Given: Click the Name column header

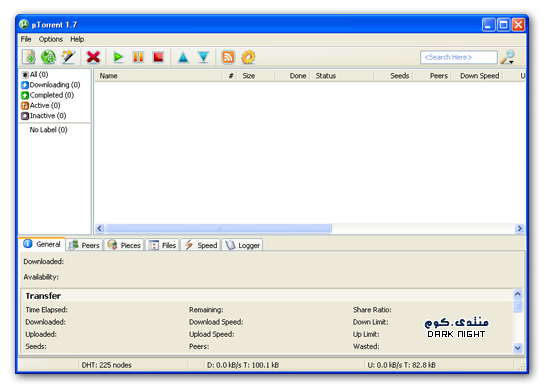Looking at the screenshot, I should pos(159,76).
